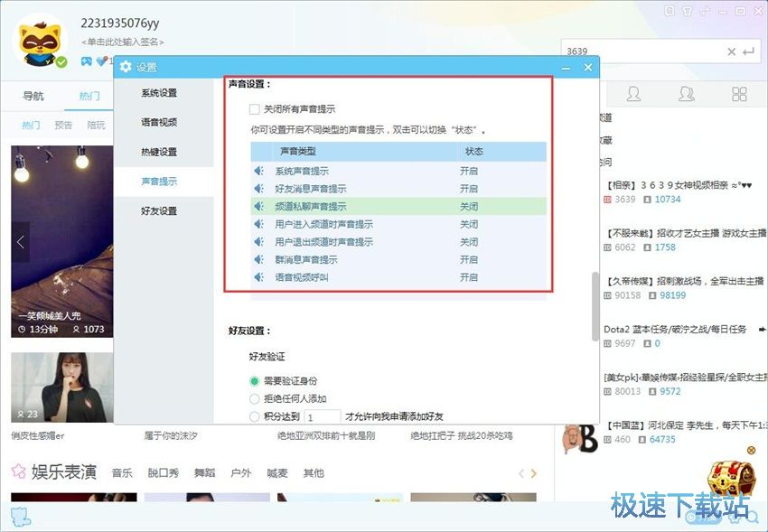
Task: Open channel 【相亲】3639女神视频相亲
Action: click(x=679, y=185)
